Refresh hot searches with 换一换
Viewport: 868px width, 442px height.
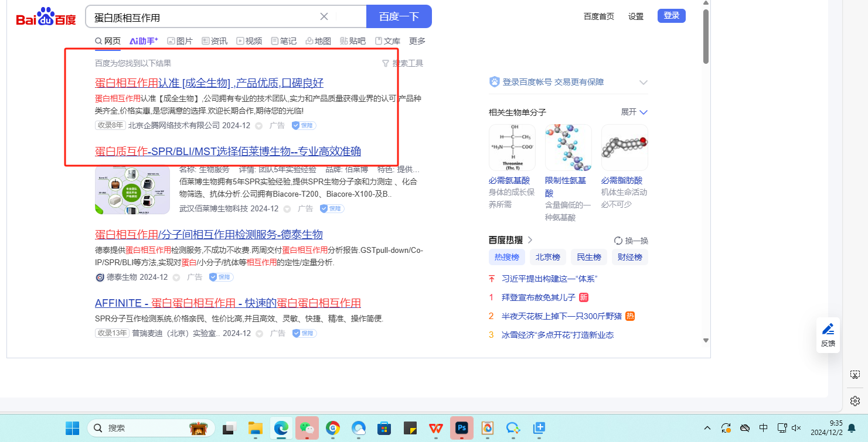coord(631,241)
